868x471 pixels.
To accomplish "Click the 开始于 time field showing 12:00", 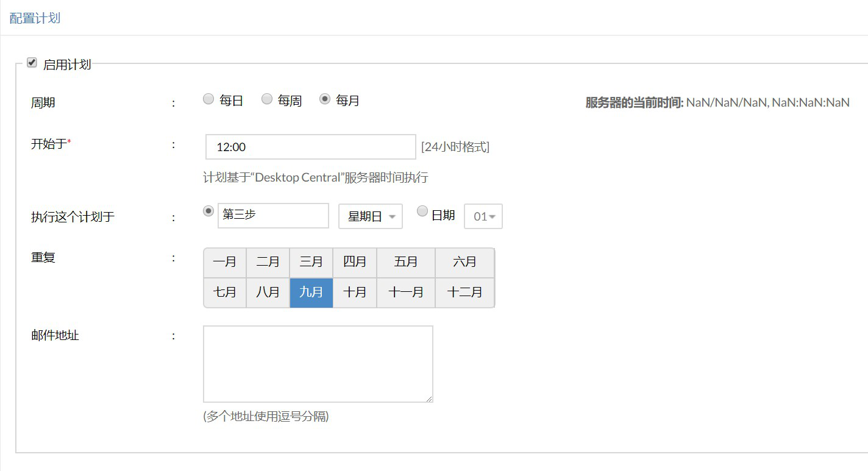I will tap(311, 147).
